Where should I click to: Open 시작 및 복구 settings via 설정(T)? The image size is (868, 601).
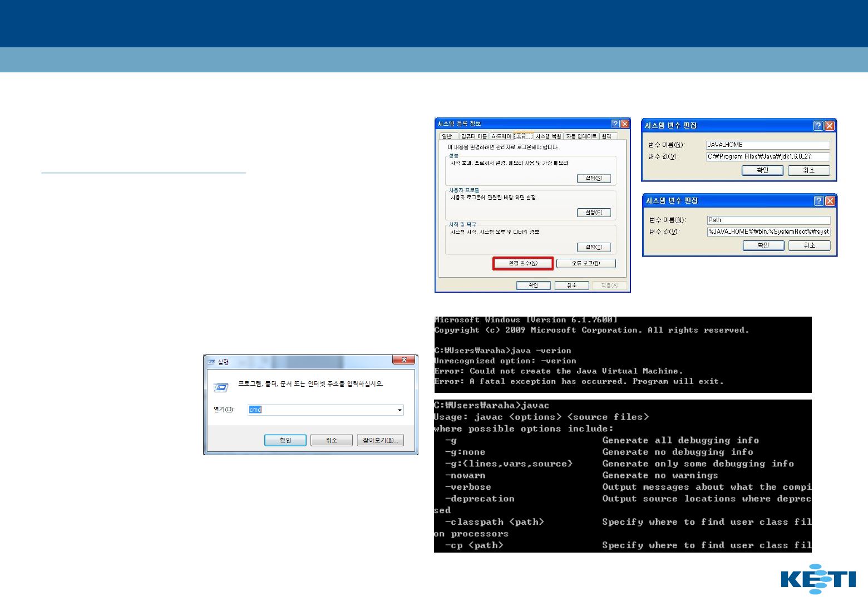pos(594,247)
